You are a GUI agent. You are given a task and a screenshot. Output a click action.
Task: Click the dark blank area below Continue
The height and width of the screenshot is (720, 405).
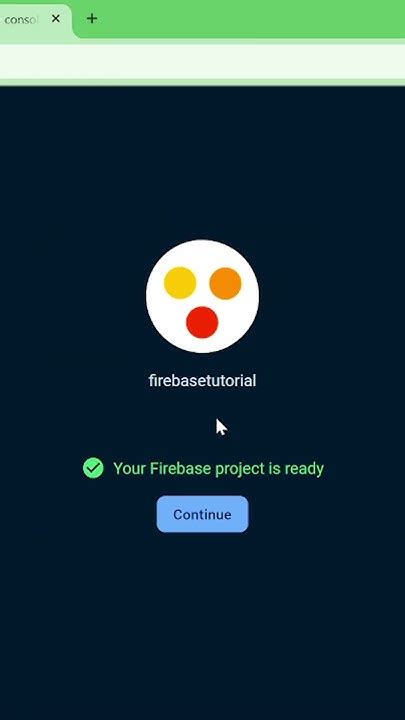202,624
